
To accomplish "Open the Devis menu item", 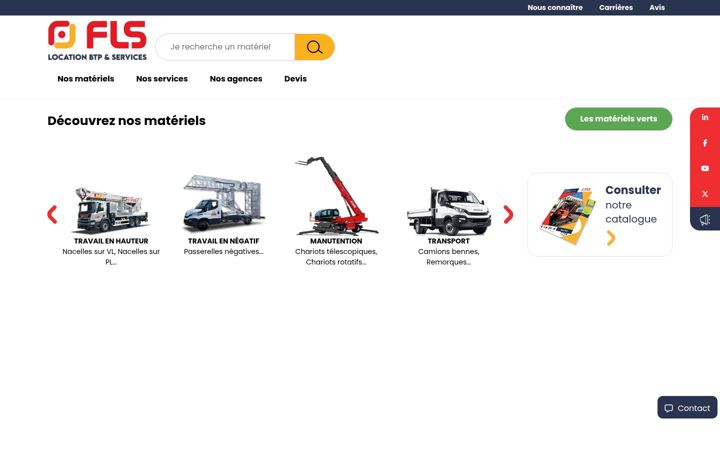I will click(295, 79).
